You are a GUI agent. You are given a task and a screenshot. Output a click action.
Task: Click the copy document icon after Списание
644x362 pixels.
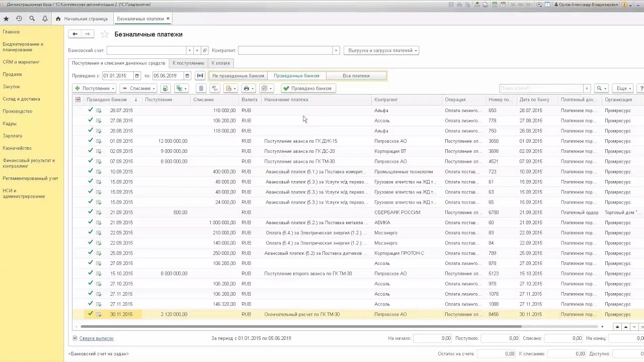pos(165,88)
